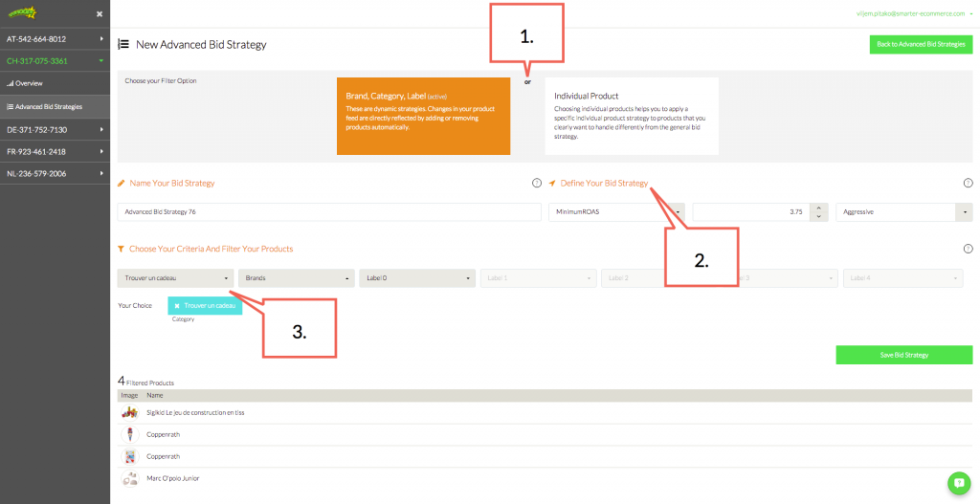Open help for Choose Your Criteria section
The height and width of the screenshot is (504, 980).
969,249
